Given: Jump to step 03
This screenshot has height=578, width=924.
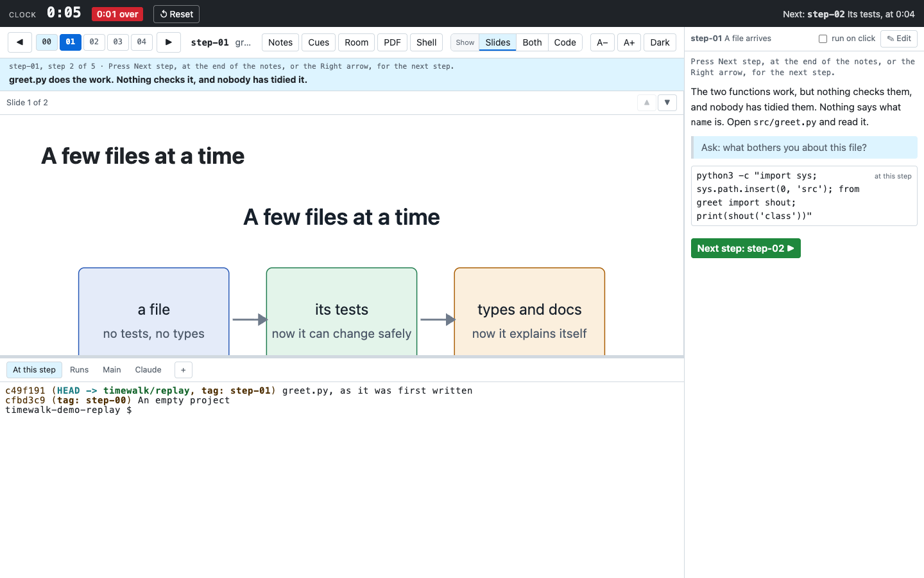Looking at the screenshot, I should click(118, 42).
